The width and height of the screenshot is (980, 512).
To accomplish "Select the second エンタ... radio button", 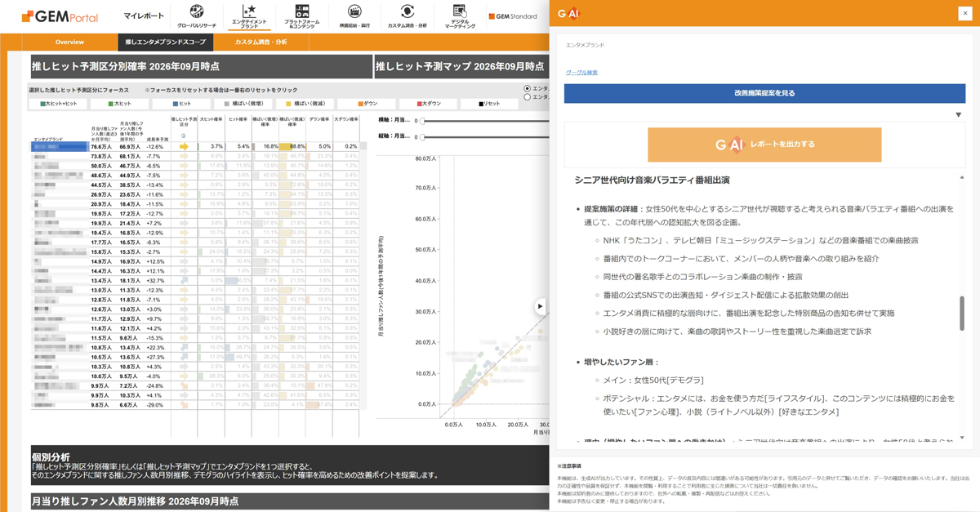I will 528,97.
